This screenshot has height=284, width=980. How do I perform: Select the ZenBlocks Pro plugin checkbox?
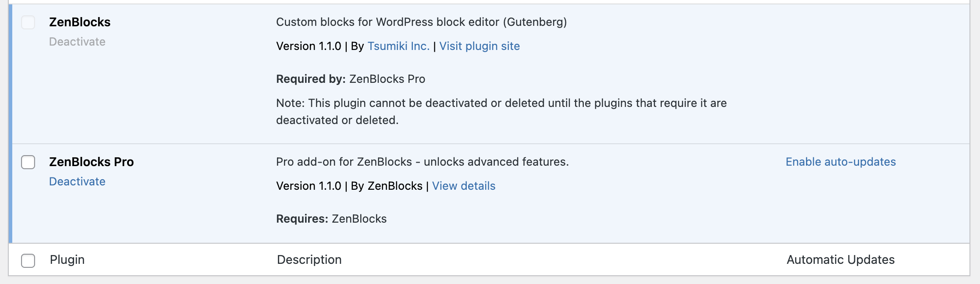(x=28, y=162)
